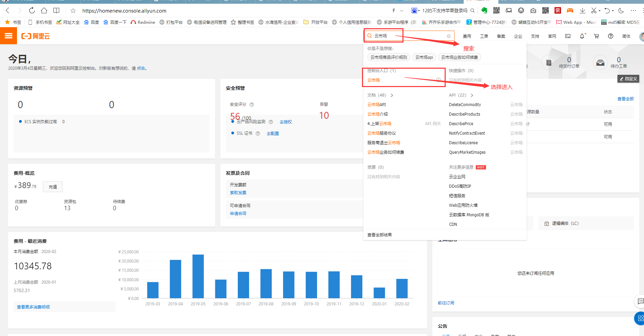Screen dimensions: 644x336
Task: Go to browser home page icon
Action: 44,11
